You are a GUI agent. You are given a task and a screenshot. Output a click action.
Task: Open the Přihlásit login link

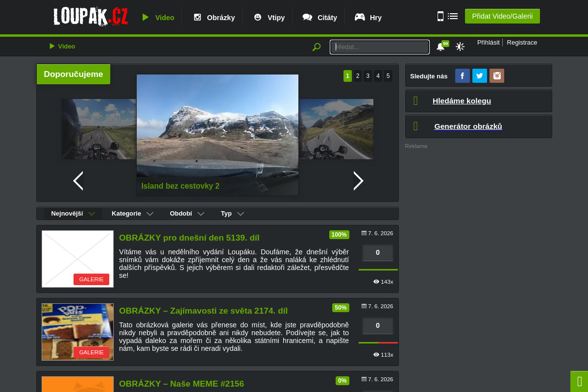pos(489,43)
